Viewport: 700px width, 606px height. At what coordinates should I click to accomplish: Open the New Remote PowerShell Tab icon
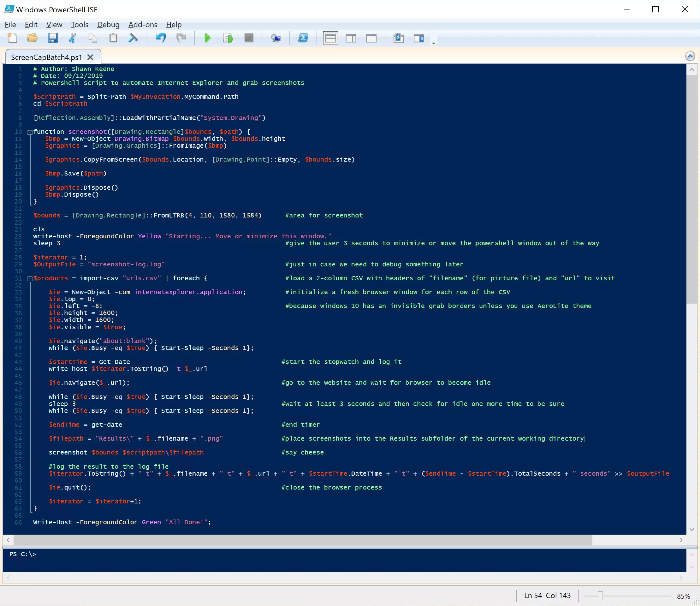[276, 38]
